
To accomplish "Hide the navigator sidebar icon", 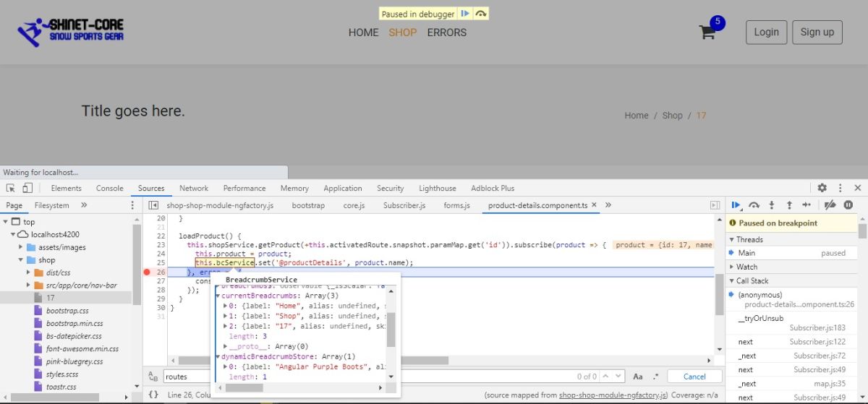I will pyautogui.click(x=153, y=205).
